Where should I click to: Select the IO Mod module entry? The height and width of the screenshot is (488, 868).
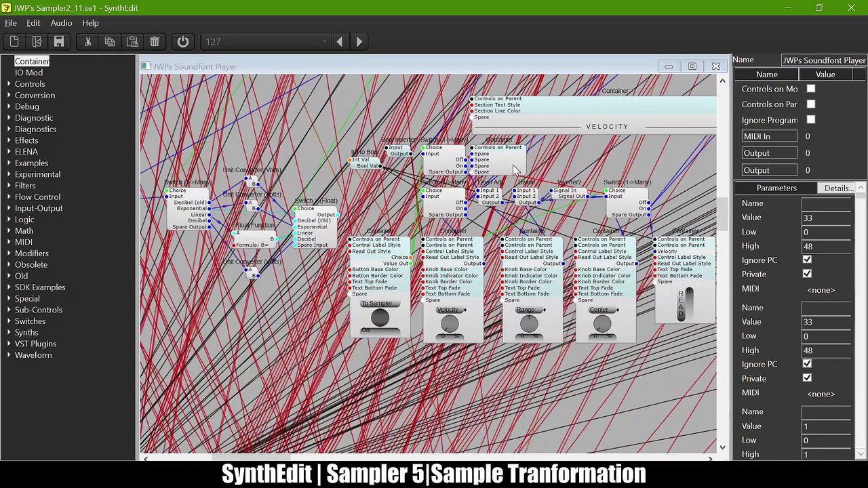click(x=28, y=73)
